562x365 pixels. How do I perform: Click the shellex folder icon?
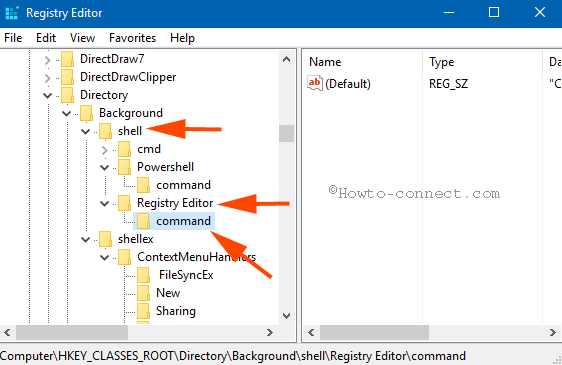click(x=105, y=239)
